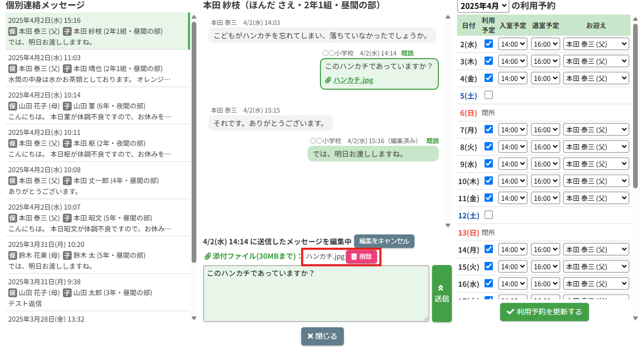This screenshot has height=347, width=644.
Task: Expand お迎え dropdown for 7(月)
Action: click(596, 130)
